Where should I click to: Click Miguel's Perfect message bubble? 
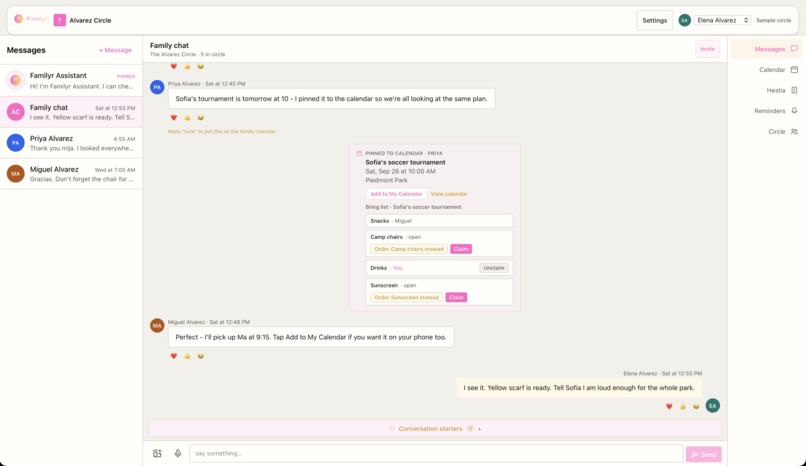pos(311,337)
